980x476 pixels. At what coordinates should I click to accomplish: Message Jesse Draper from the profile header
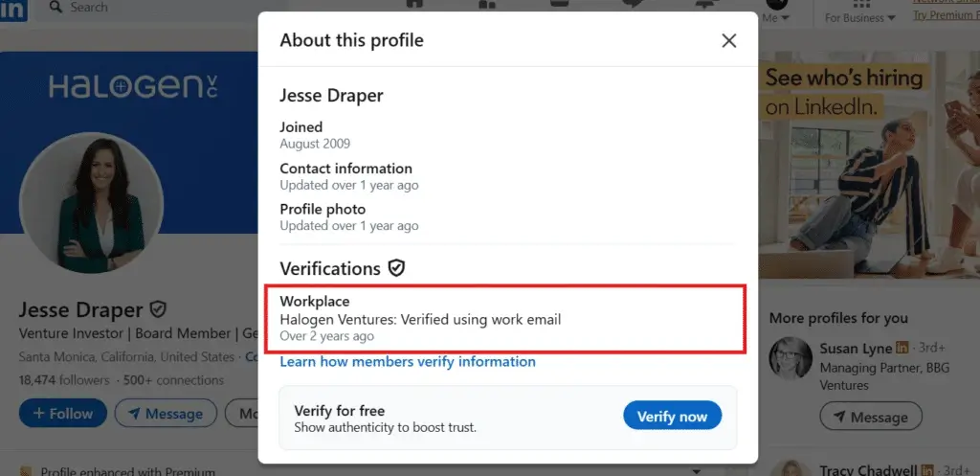coord(166,414)
